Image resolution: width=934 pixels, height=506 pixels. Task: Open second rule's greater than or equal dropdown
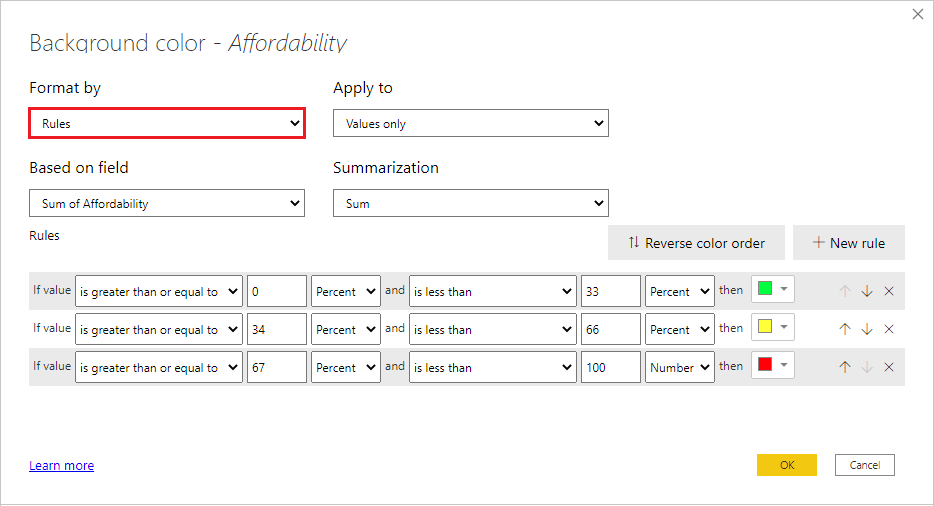158,329
